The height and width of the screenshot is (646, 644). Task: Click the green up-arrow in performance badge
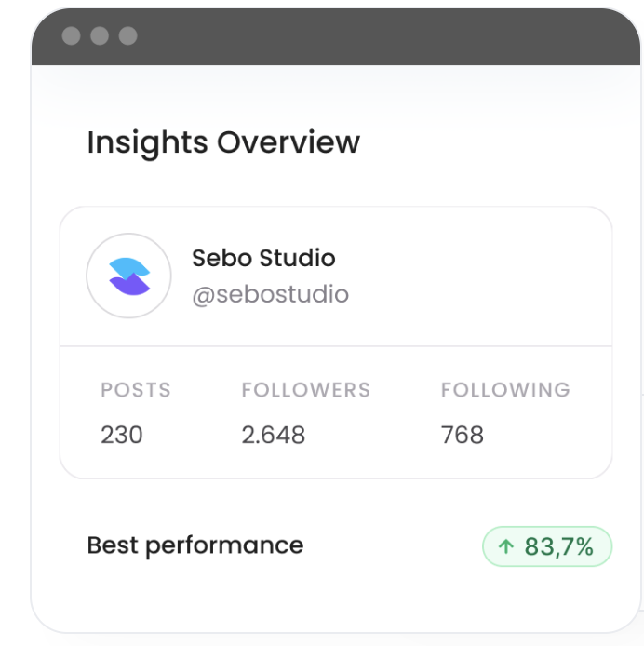click(505, 547)
